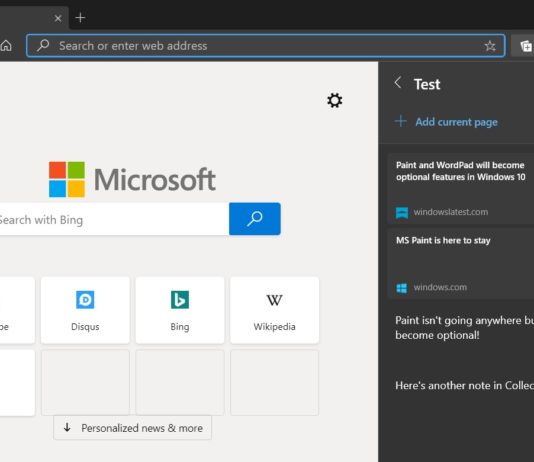
Task: Toggle the Collections toolbar button
Action: [x=526, y=46]
